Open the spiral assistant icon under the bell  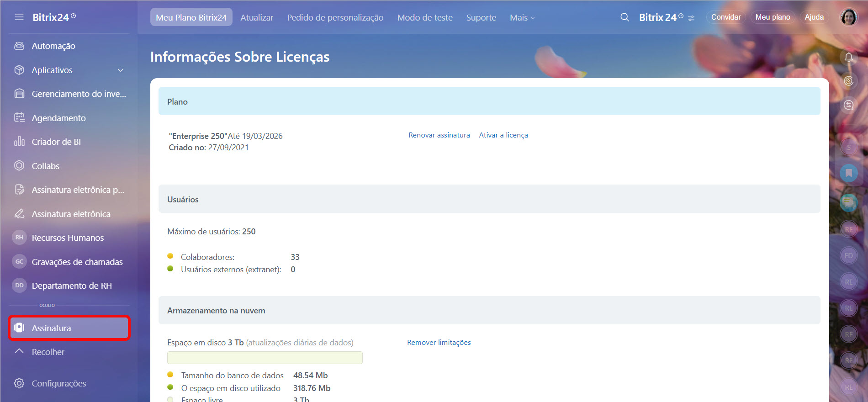[849, 81]
